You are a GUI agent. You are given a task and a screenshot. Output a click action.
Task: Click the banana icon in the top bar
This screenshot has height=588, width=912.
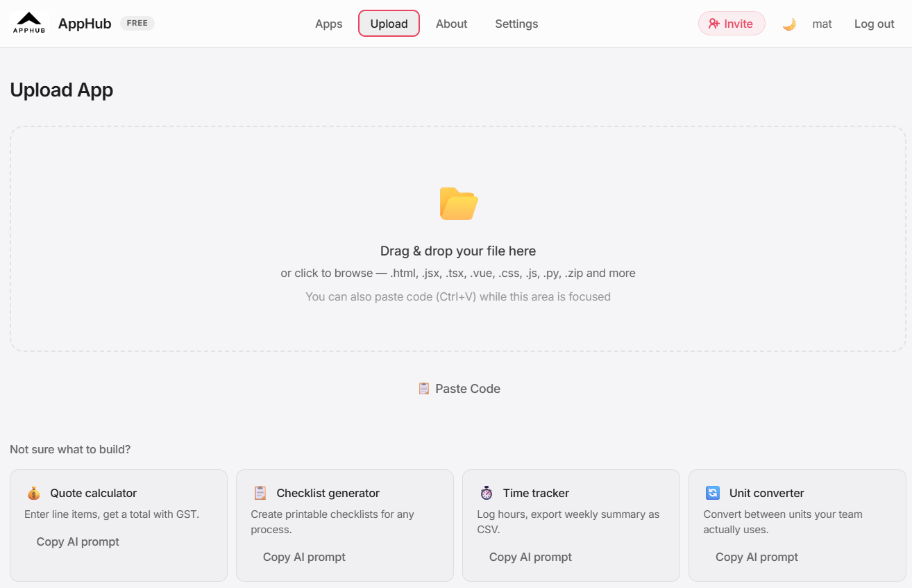789,23
